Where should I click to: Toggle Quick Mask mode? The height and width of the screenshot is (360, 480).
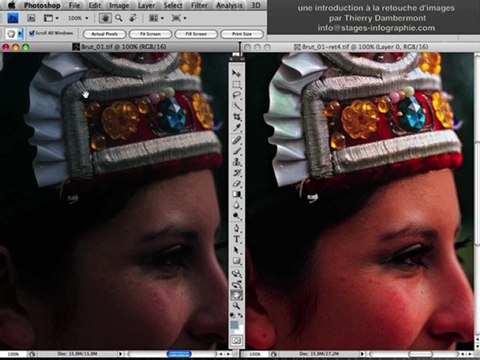pos(236,341)
